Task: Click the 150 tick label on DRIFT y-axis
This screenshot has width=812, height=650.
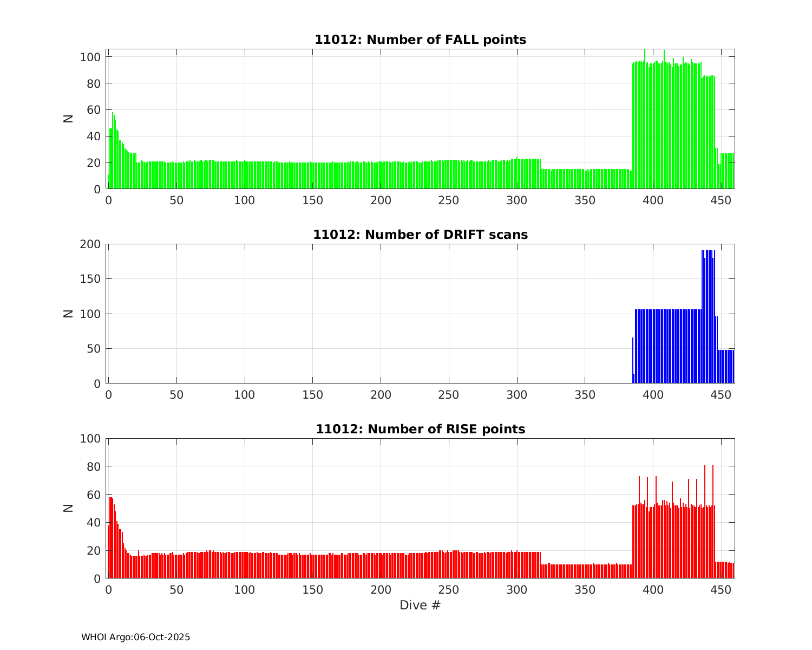Action: coord(90,279)
